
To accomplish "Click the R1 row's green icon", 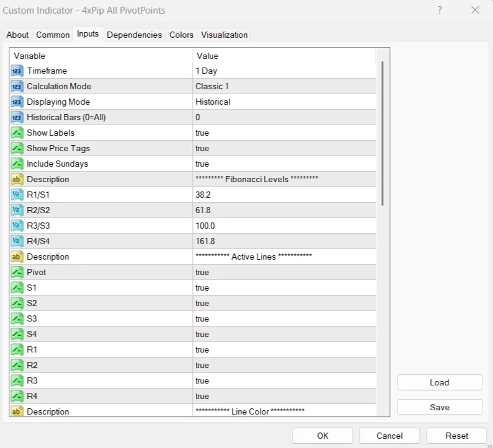I will pyautogui.click(x=17, y=349).
